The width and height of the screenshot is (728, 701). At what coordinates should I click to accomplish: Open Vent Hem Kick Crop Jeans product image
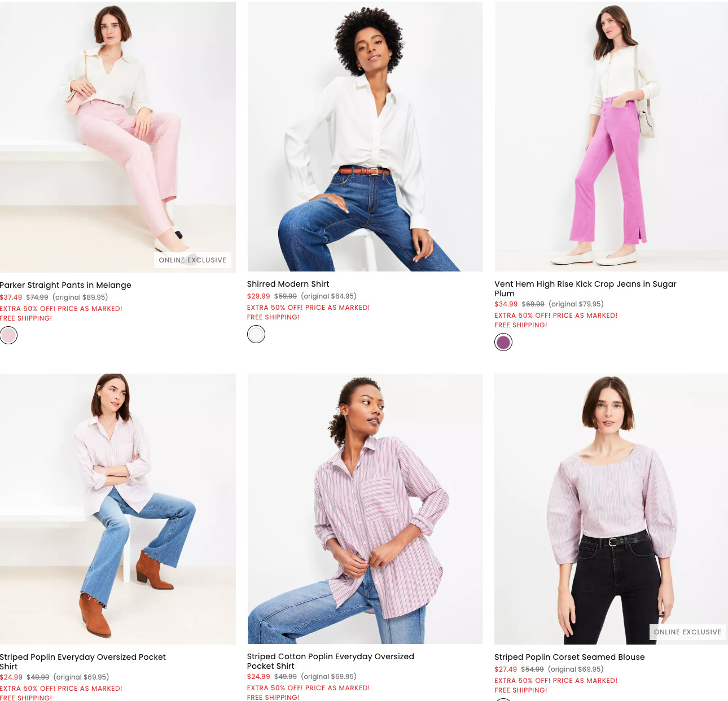tap(611, 137)
